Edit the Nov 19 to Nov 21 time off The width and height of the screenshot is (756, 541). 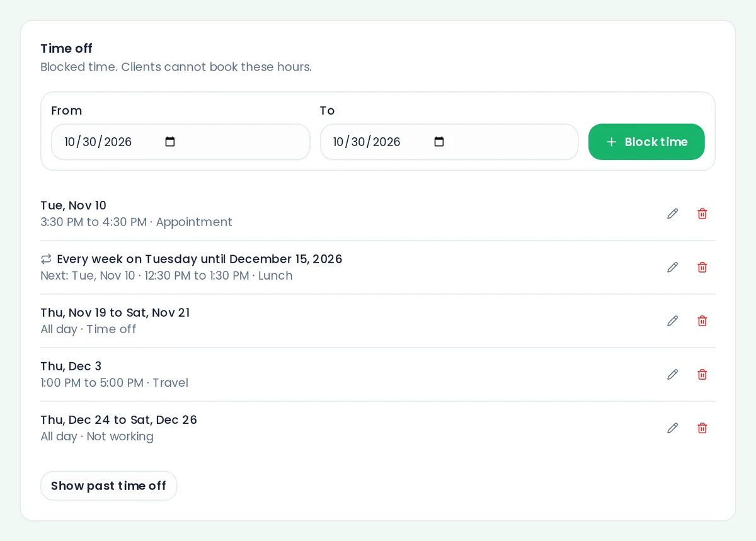(x=672, y=321)
